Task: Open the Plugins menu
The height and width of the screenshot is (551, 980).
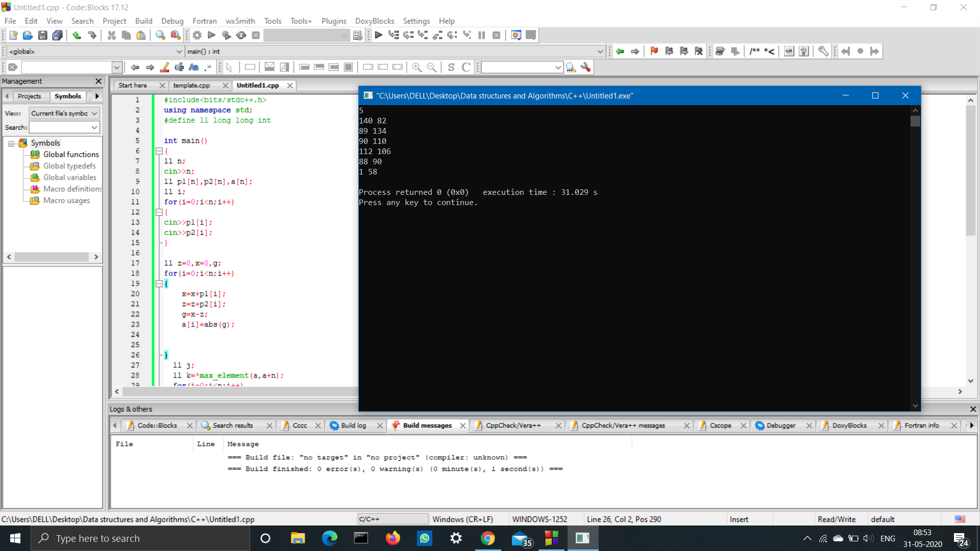Action: point(333,21)
